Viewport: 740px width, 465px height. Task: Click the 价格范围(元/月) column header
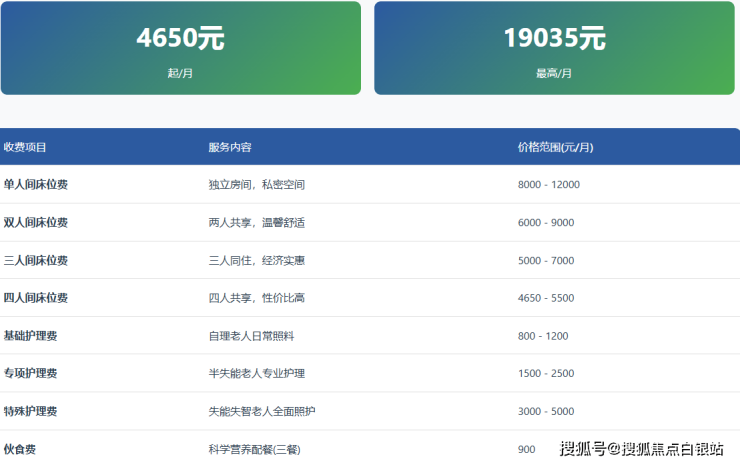point(555,148)
